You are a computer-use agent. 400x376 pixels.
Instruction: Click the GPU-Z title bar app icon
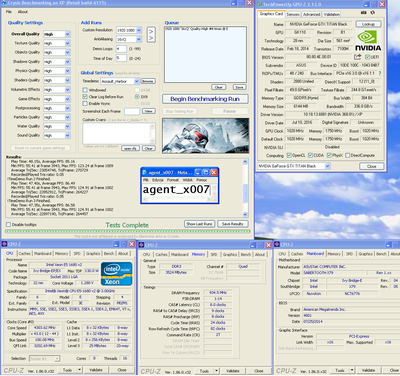point(259,4)
